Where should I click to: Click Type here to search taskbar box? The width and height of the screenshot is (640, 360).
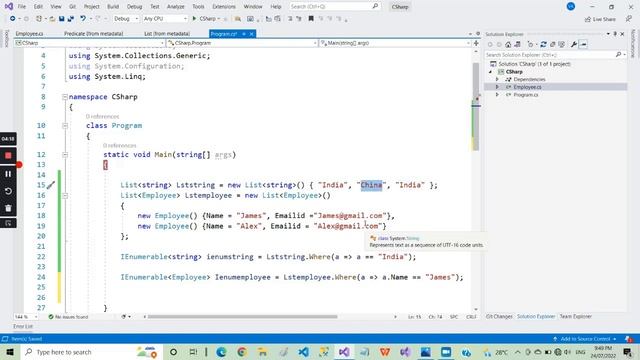(90, 352)
